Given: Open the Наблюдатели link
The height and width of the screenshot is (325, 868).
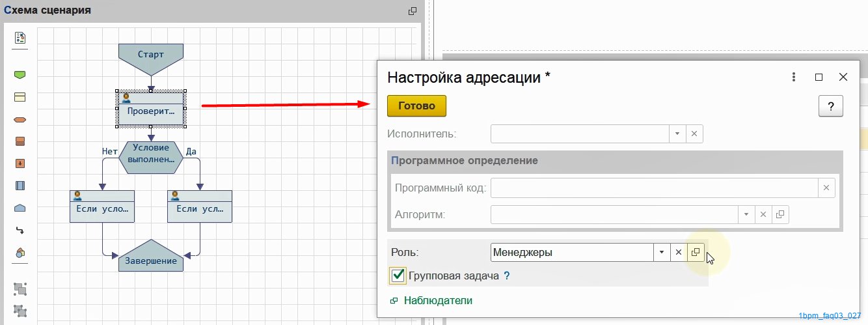Looking at the screenshot, I should click(438, 301).
